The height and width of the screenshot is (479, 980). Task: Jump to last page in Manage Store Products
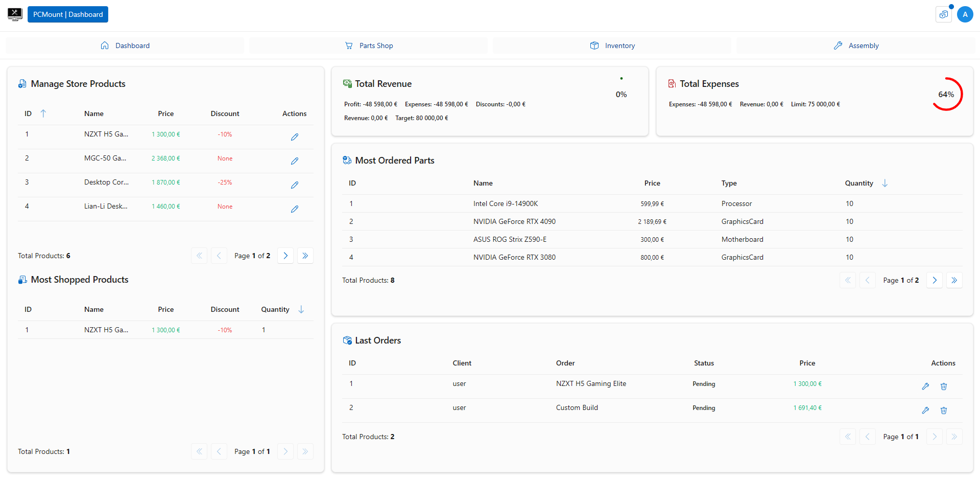(305, 256)
